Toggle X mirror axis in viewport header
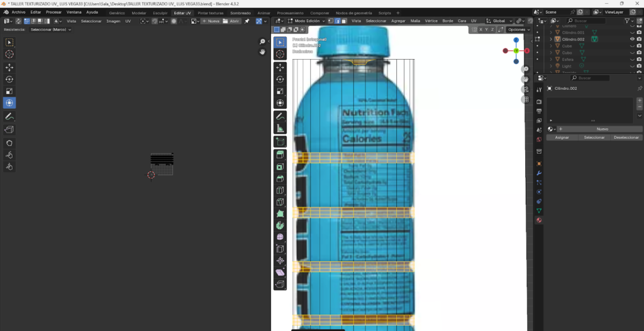 [x=480, y=30]
